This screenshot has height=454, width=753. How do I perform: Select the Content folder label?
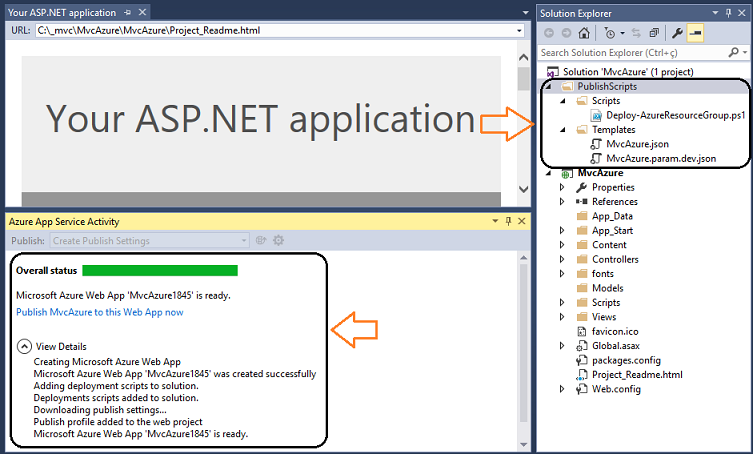609,245
